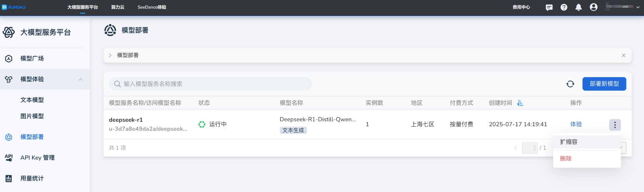The height and width of the screenshot is (192, 644).
Task: Open the notifications bell
Action: pyautogui.click(x=578, y=7)
